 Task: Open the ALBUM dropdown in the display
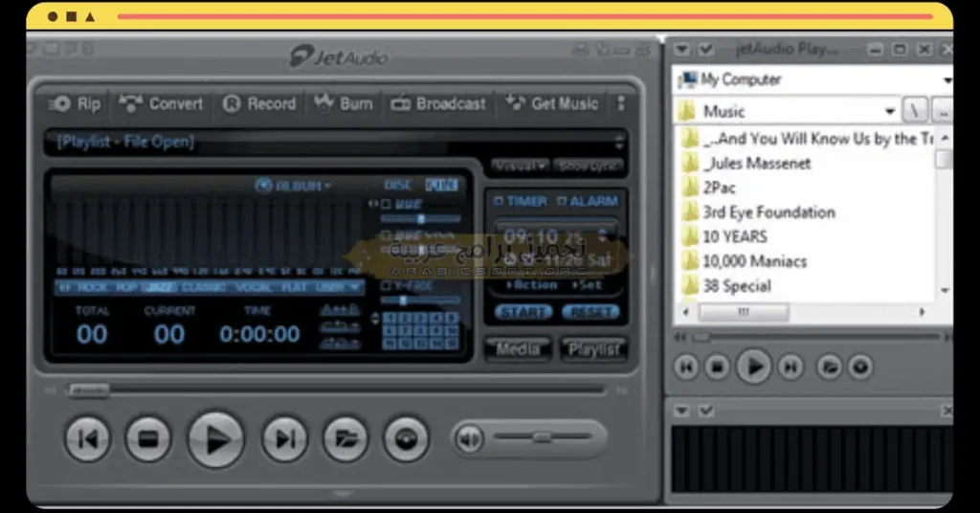click(x=294, y=186)
